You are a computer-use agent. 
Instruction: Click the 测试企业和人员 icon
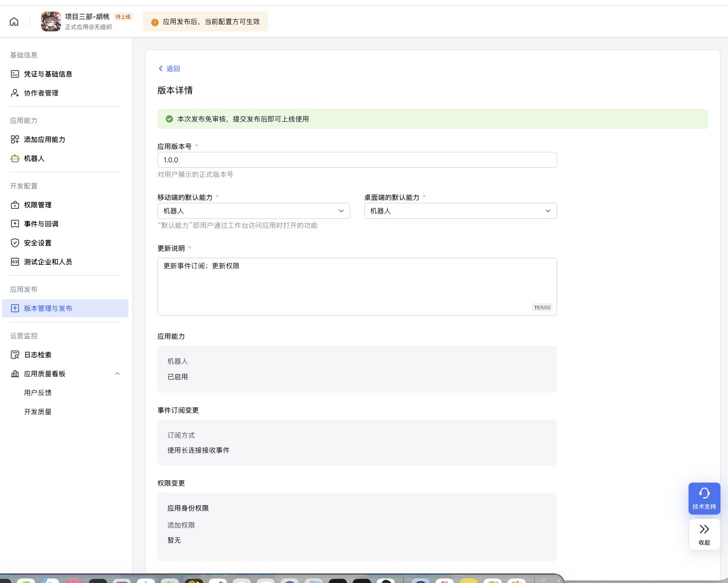click(x=15, y=262)
